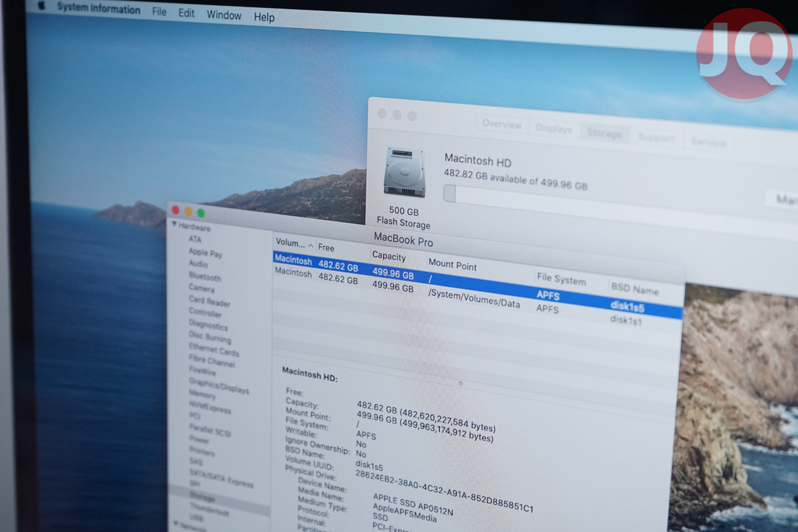This screenshot has width=798, height=532.
Task: Select Audio in the sidebar
Action: 198,264
